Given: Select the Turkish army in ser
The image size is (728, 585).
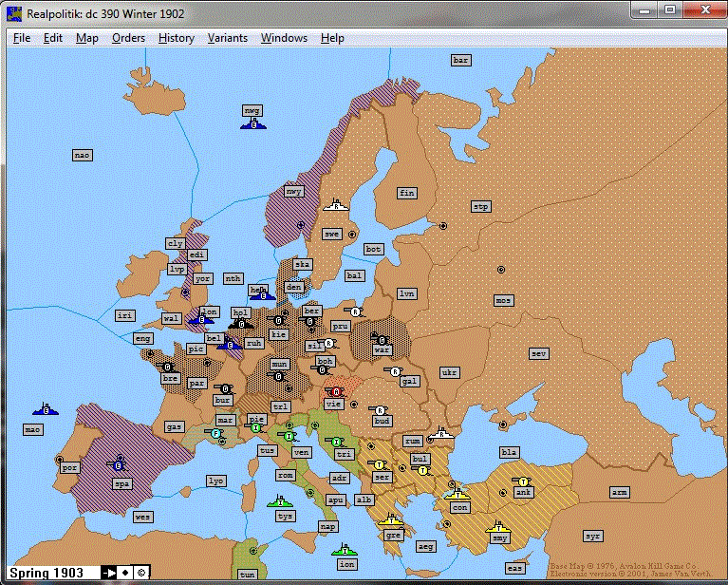Looking at the screenshot, I should [x=379, y=464].
